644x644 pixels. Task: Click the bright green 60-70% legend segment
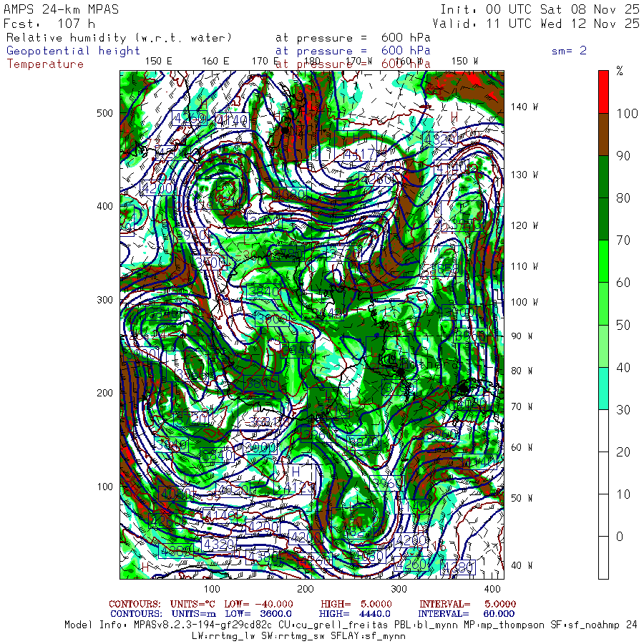tap(603, 261)
